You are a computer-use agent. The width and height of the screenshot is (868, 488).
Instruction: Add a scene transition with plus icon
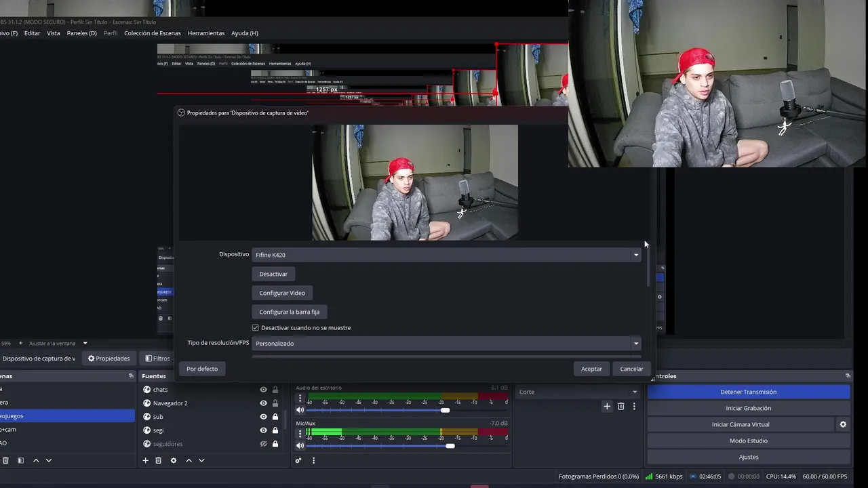(x=607, y=406)
